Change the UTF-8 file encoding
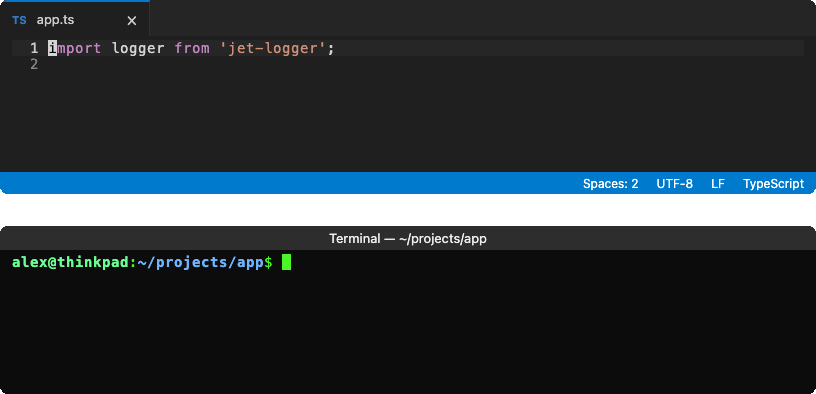 pyautogui.click(x=674, y=184)
